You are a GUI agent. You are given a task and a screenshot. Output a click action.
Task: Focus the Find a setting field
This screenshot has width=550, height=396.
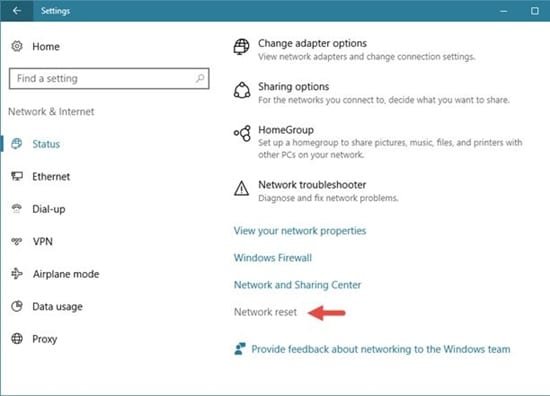pyautogui.click(x=109, y=79)
